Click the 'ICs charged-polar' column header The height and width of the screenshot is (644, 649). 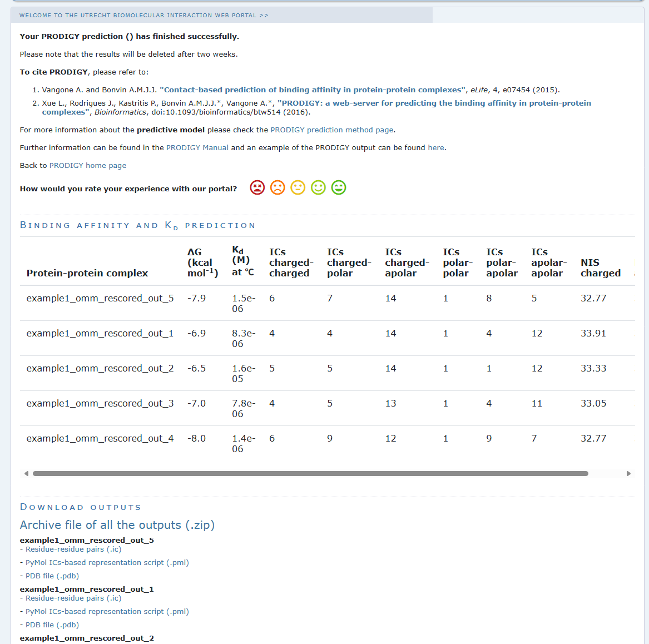click(x=349, y=262)
